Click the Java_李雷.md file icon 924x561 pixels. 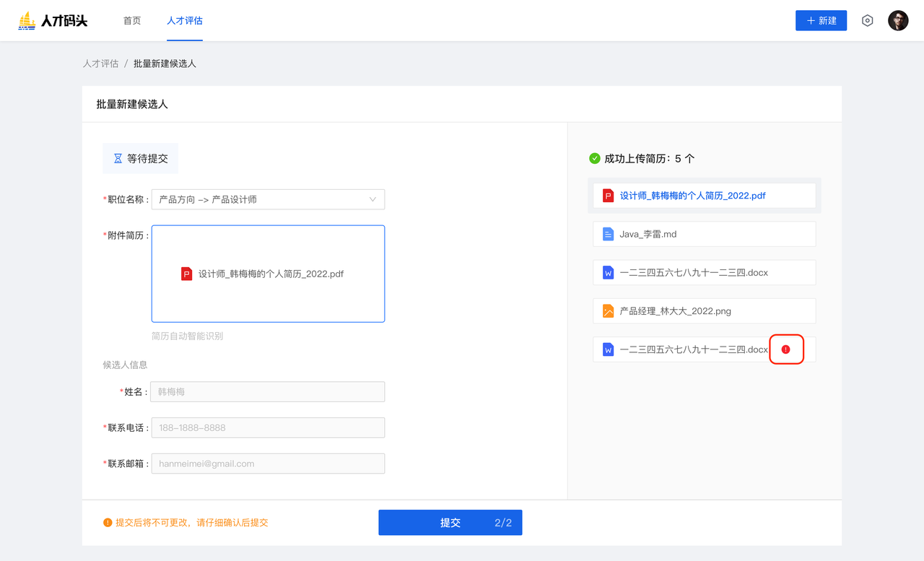click(x=608, y=234)
